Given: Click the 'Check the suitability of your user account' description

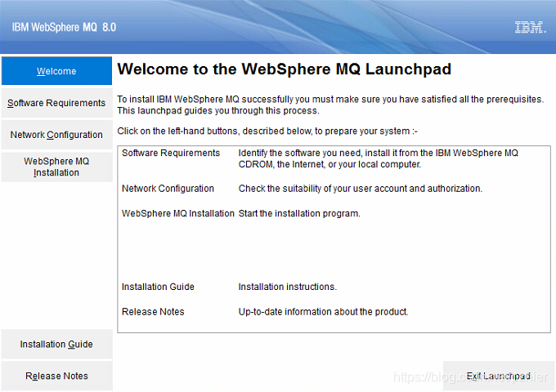Looking at the screenshot, I should click(x=361, y=189).
